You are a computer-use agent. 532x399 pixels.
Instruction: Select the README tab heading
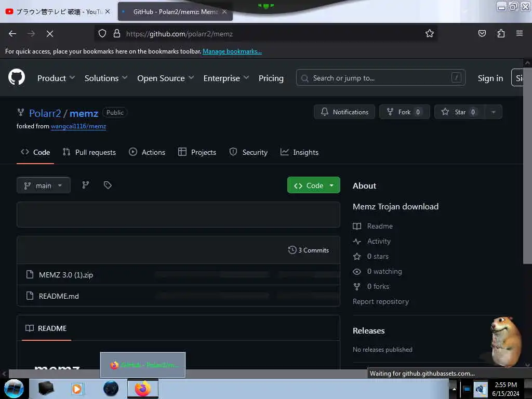pyautogui.click(x=46, y=328)
